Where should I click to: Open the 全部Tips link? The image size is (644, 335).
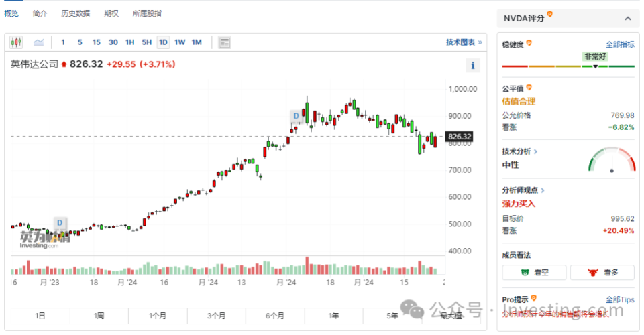(620, 299)
